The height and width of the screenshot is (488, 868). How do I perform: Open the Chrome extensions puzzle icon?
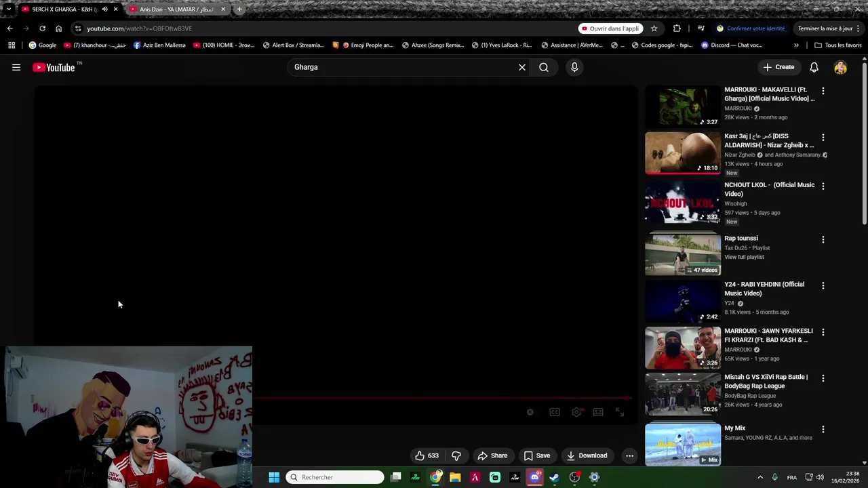click(677, 28)
